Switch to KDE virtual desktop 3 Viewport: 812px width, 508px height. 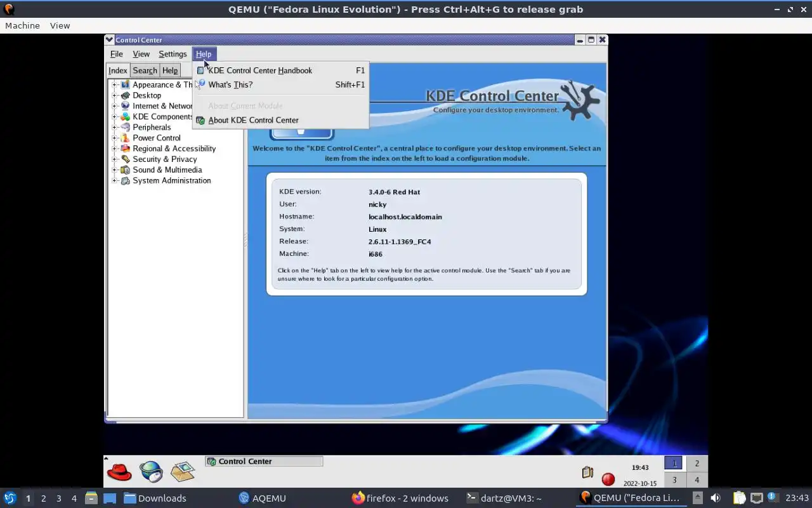coord(674,480)
